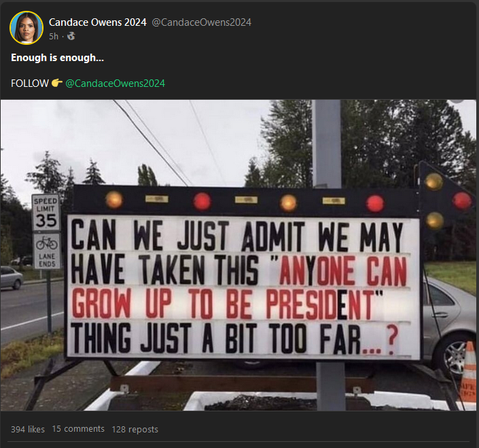Click the gray metal pole above sign
This screenshot has height=448, width=479.
[327, 143]
